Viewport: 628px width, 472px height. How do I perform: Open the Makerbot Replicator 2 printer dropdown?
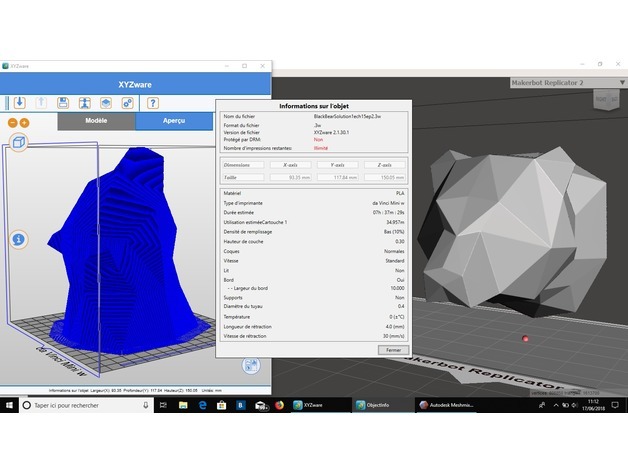pyautogui.click(x=568, y=83)
